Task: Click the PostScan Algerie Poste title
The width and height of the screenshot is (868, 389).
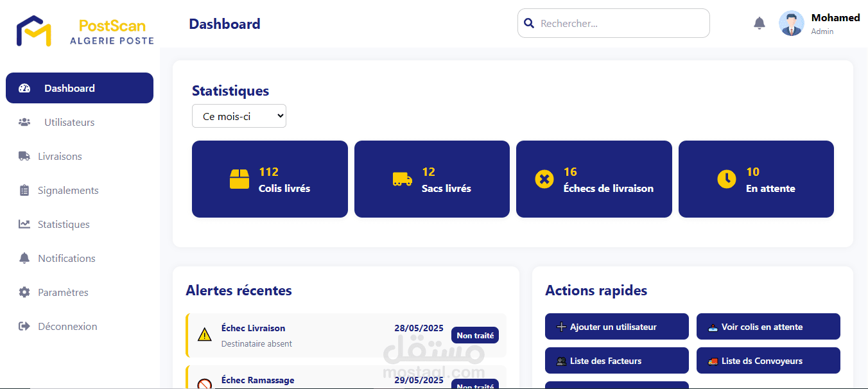Action: point(112,32)
